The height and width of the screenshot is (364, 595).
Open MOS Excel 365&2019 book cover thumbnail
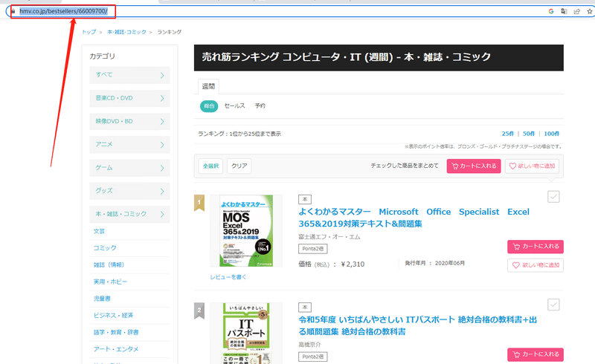click(x=246, y=230)
